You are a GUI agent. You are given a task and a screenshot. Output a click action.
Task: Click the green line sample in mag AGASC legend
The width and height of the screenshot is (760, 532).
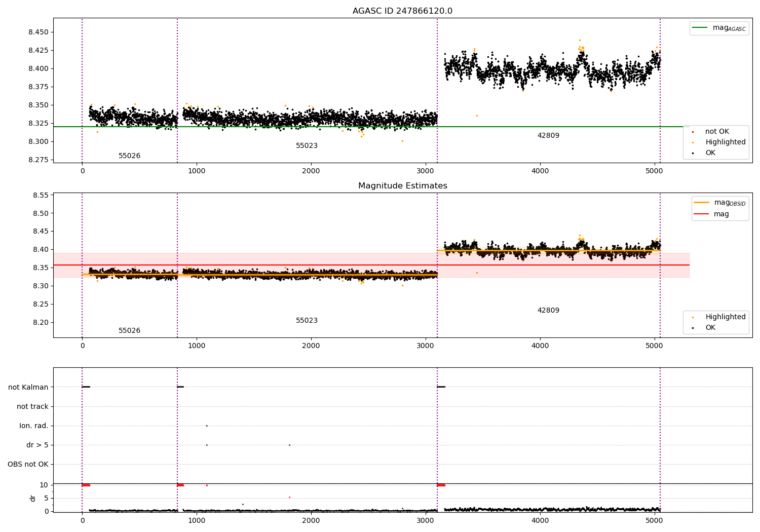coord(700,28)
